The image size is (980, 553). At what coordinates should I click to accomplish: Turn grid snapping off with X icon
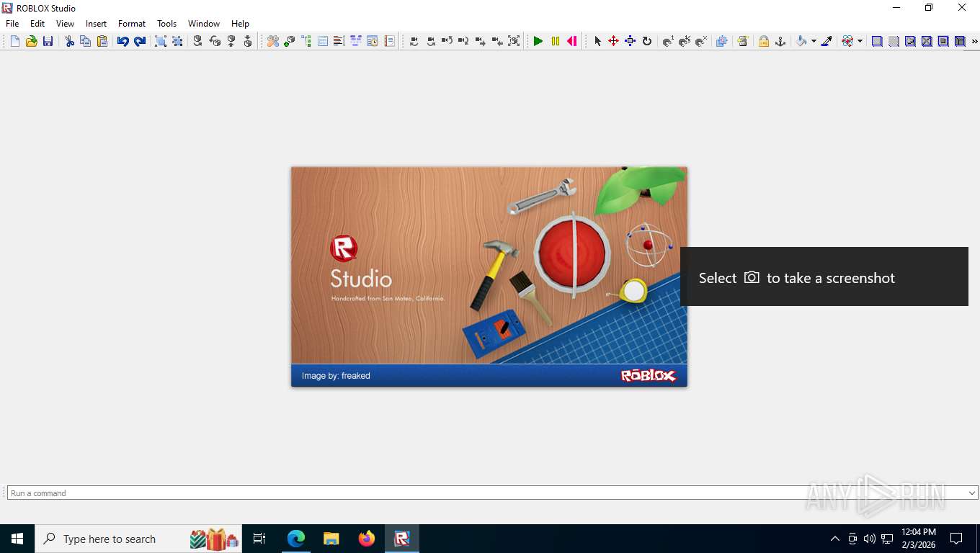(x=701, y=42)
